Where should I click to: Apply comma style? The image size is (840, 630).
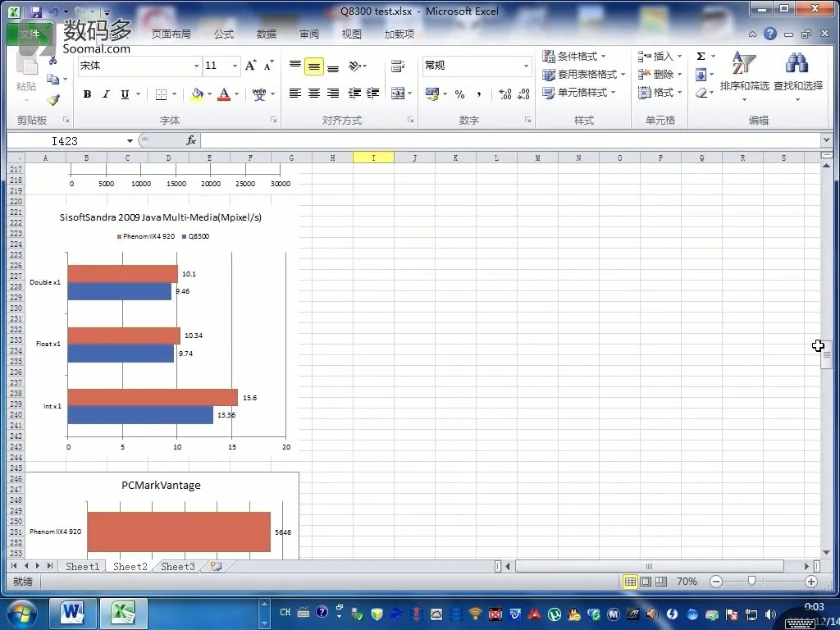coord(478,94)
